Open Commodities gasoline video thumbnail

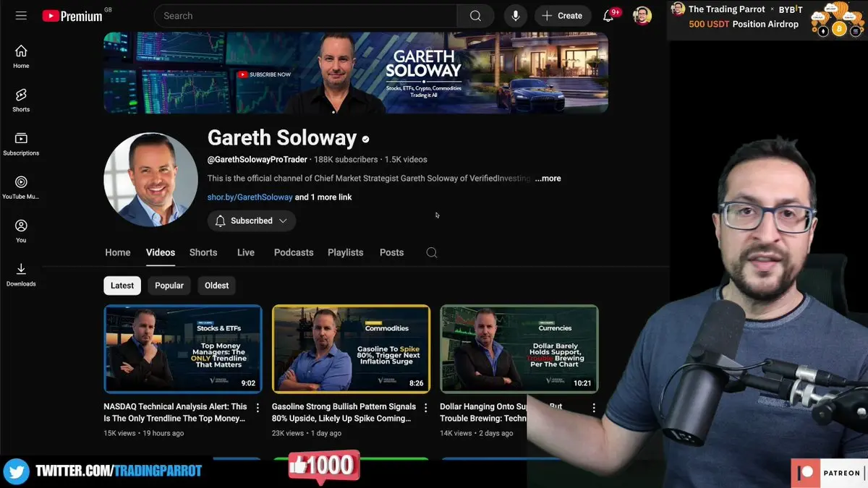(351, 348)
